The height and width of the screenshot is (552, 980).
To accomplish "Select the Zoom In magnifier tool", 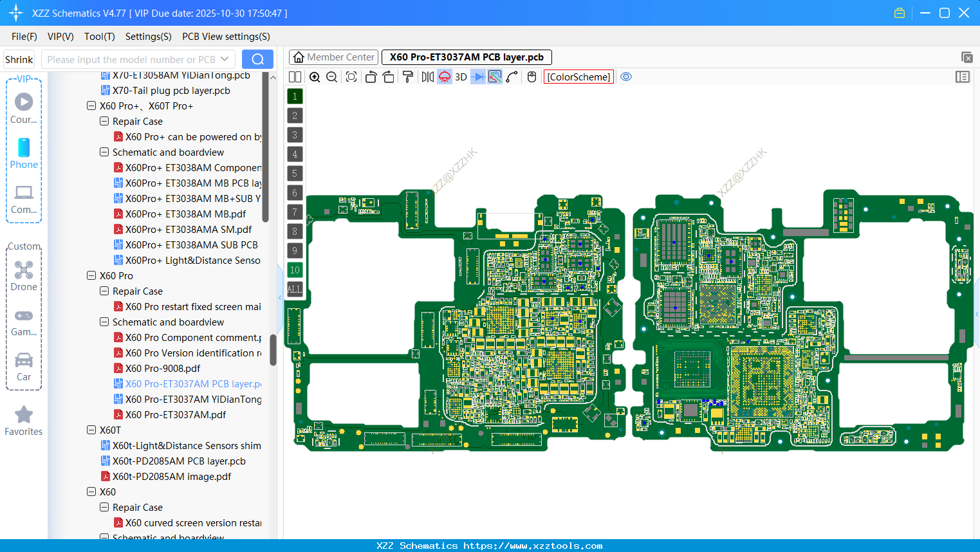I will [315, 77].
